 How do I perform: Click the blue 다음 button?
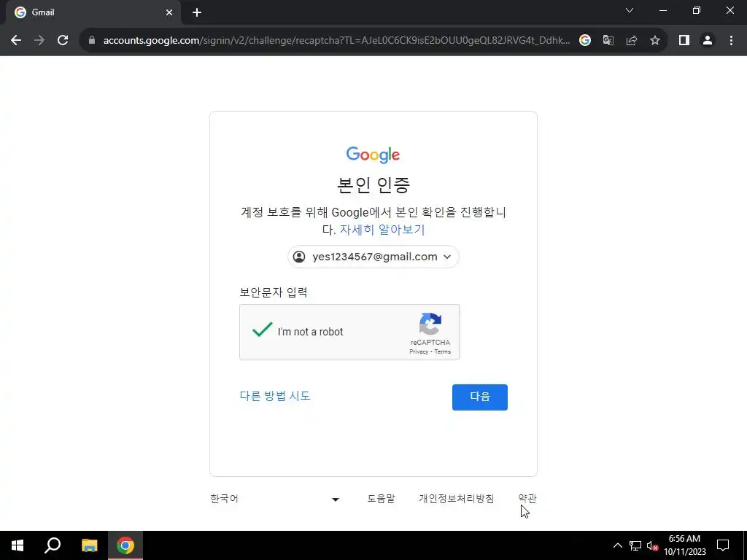click(480, 397)
